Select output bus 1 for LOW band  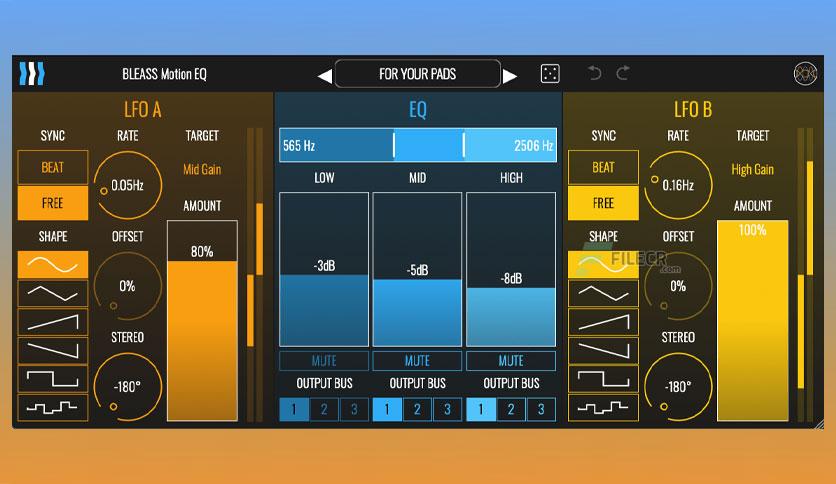pyautogui.click(x=294, y=409)
